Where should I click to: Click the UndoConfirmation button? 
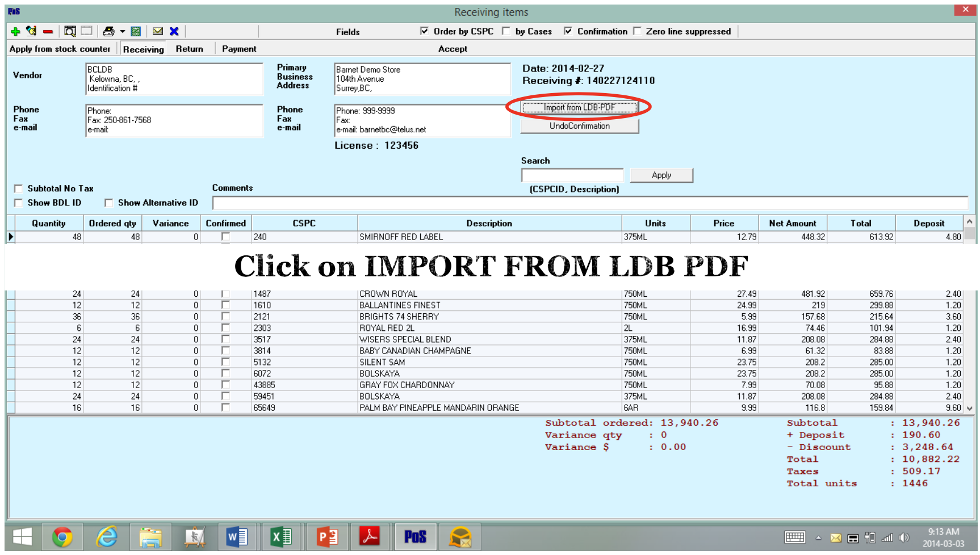579,126
